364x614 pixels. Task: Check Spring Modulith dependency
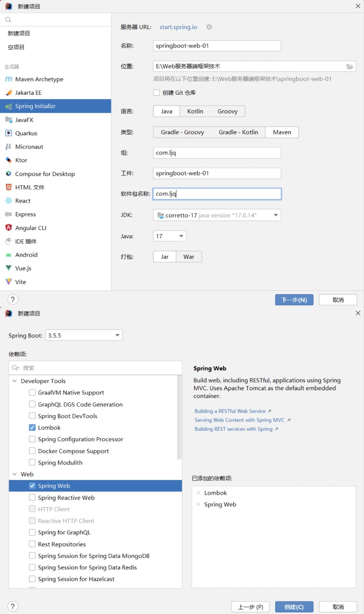click(32, 462)
